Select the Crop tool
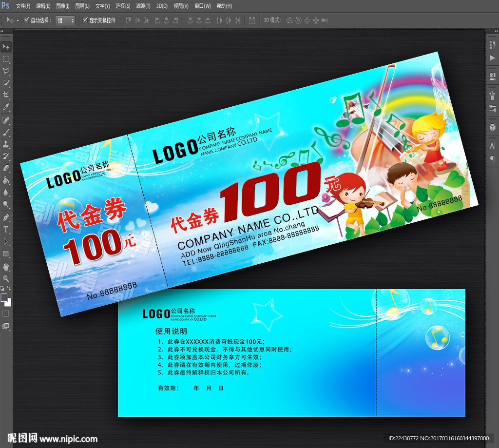This screenshot has height=448, width=499. point(6,95)
